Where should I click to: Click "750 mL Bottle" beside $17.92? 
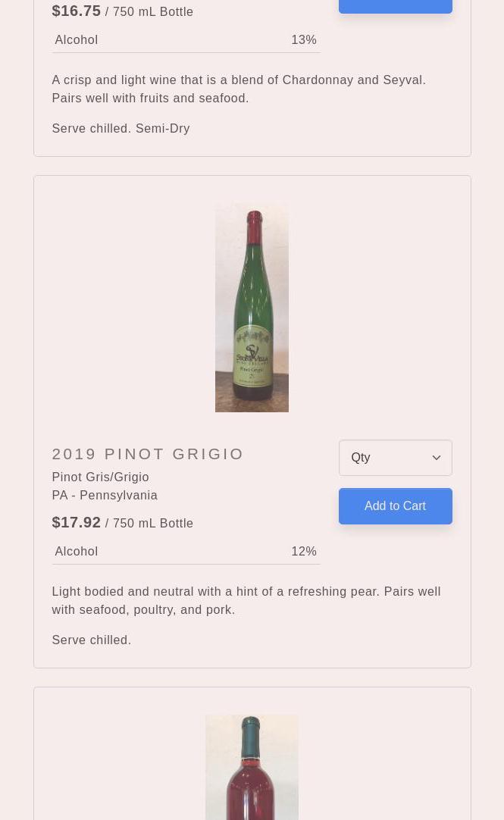click(x=152, y=523)
